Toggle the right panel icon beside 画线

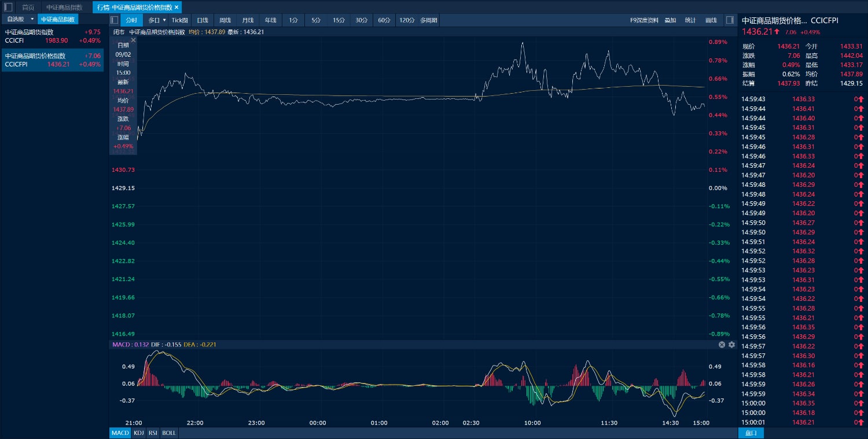730,20
